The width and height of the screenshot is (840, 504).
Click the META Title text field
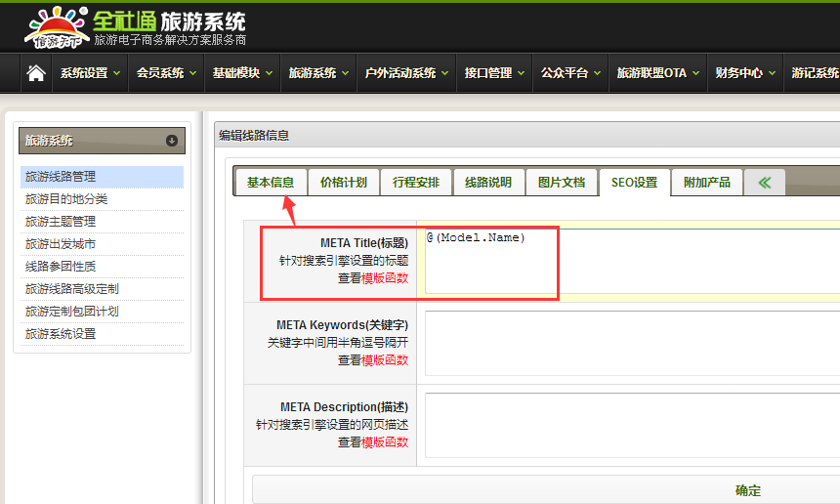630,262
